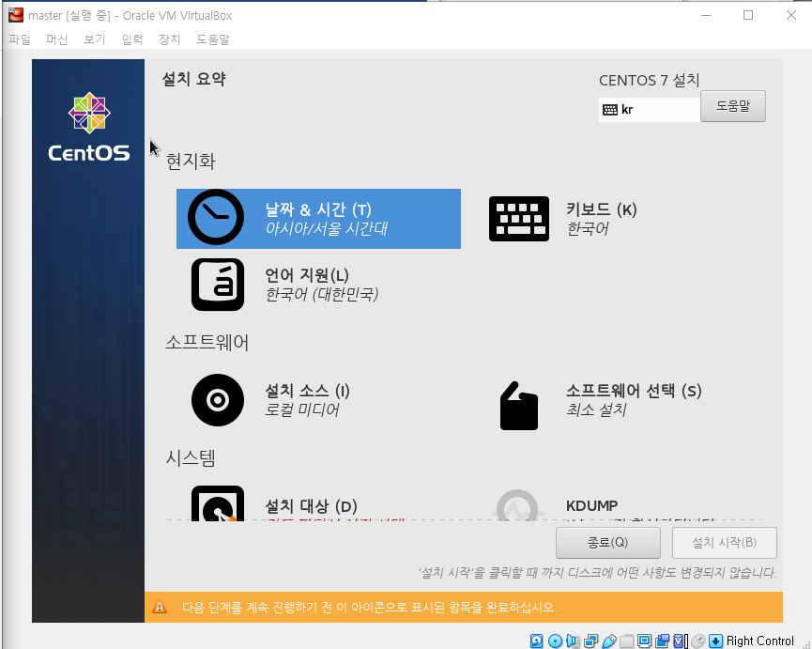The height and width of the screenshot is (649, 812).
Task: Open the KDUMP icon
Action: click(517, 505)
